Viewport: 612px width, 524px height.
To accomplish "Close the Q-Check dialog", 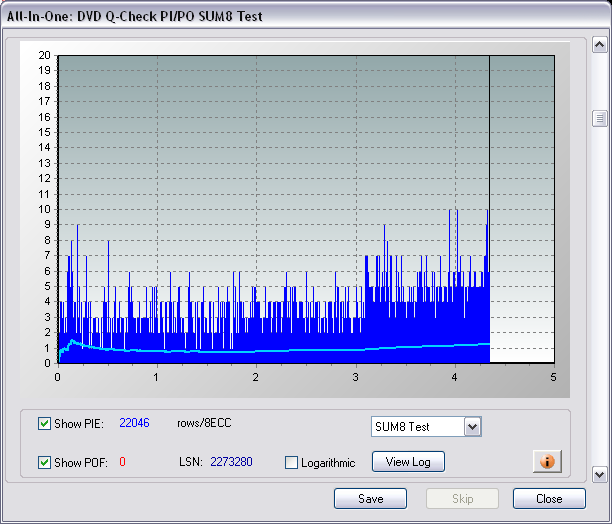I will pyautogui.click(x=549, y=499).
